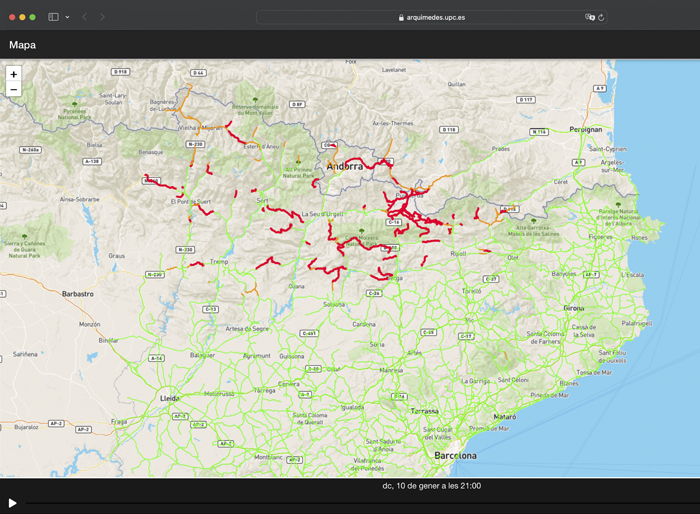The height and width of the screenshot is (514, 700).
Task: Click the date label 10 de gener
Action: click(x=431, y=486)
